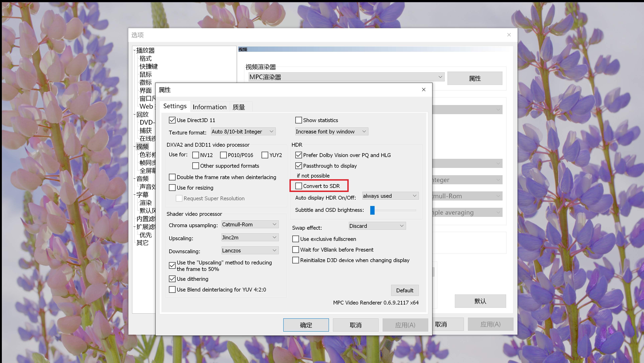This screenshot has width=644, height=363.
Task: Collapse the 音频 tree node
Action: pyautogui.click(x=134, y=179)
